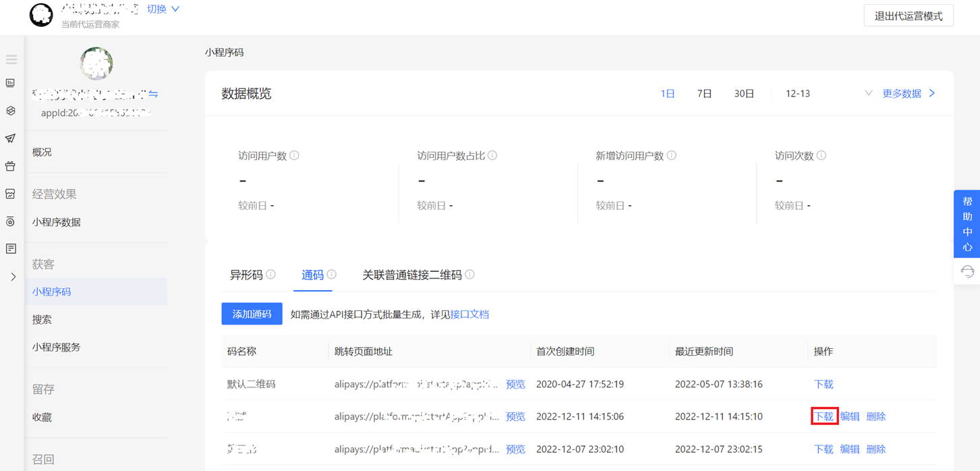Open the chart image icon in left rail
The height and width of the screenshot is (471, 980).
(x=11, y=194)
